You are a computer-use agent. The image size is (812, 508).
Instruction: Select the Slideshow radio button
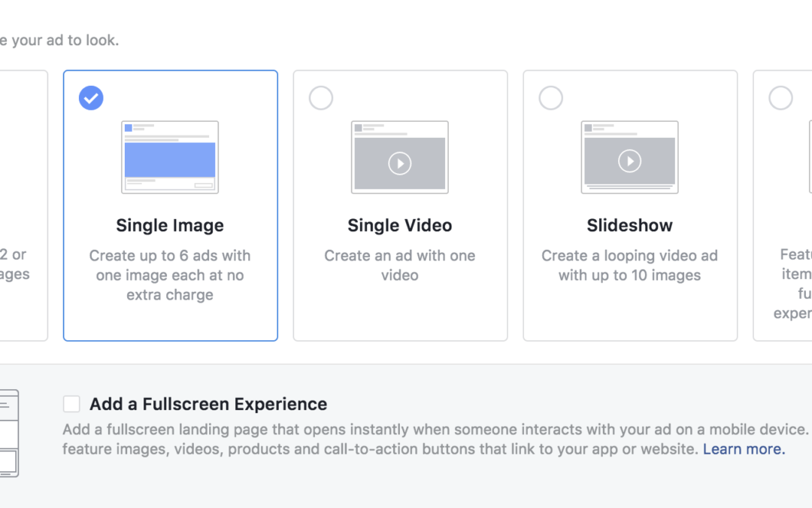[x=551, y=98]
